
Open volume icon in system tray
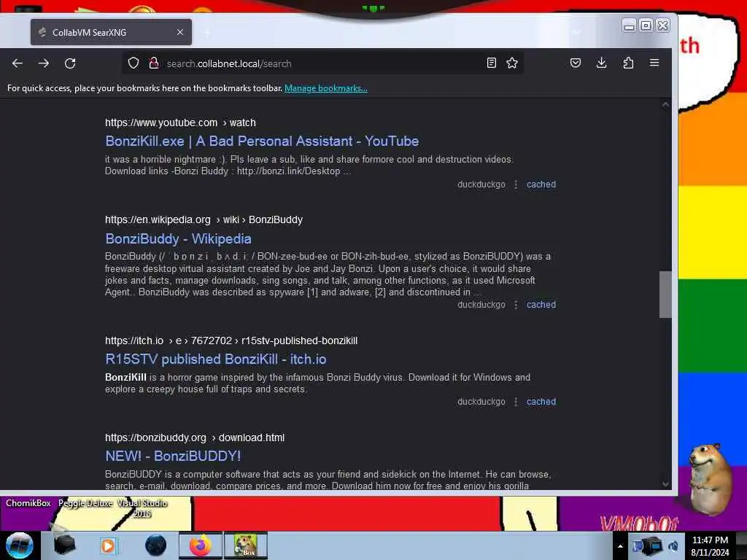(673, 546)
